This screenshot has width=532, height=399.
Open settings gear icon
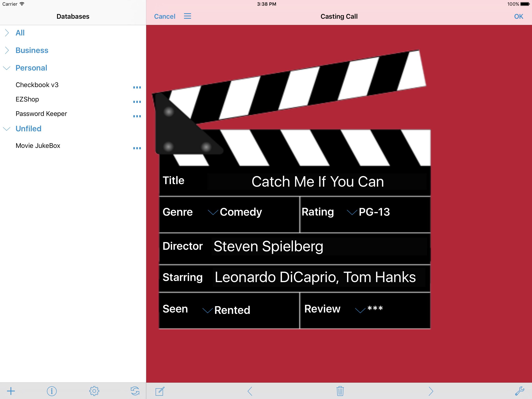[x=94, y=391]
